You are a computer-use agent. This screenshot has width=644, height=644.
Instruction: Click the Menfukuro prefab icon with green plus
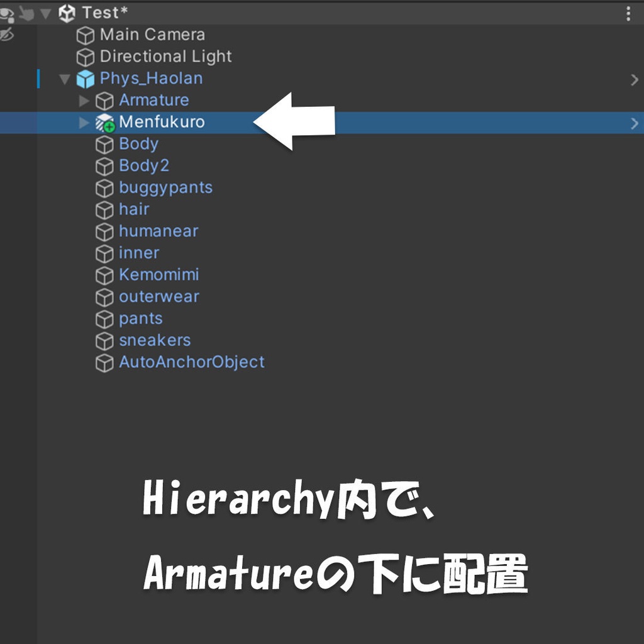pos(104,122)
